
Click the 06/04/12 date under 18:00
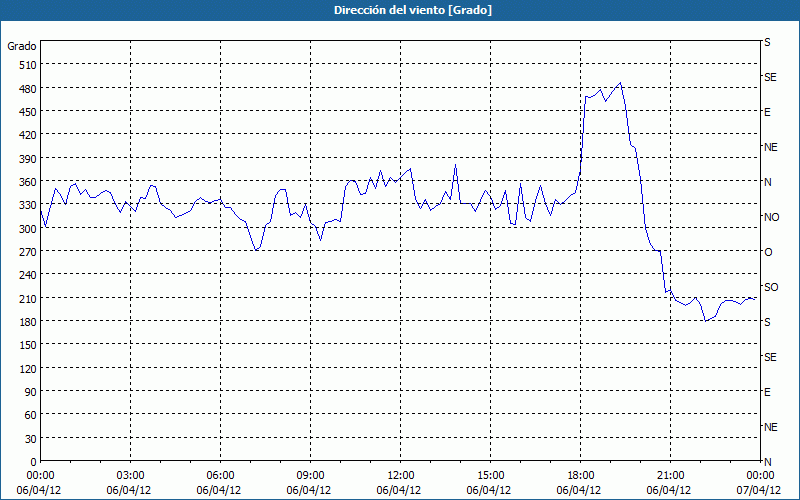[581, 490]
